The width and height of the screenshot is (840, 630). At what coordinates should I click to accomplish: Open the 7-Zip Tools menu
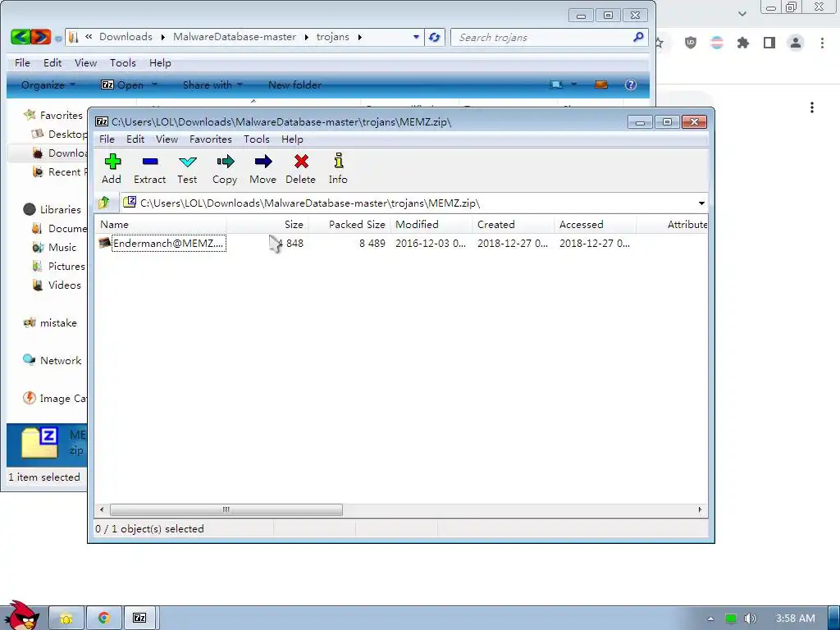coord(257,139)
